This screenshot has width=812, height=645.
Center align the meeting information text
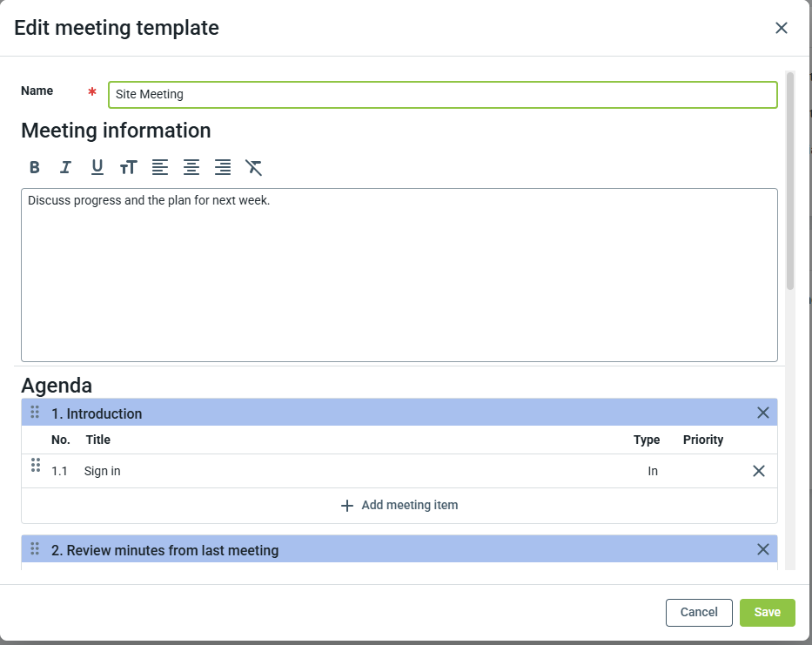click(x=191, y=167)
